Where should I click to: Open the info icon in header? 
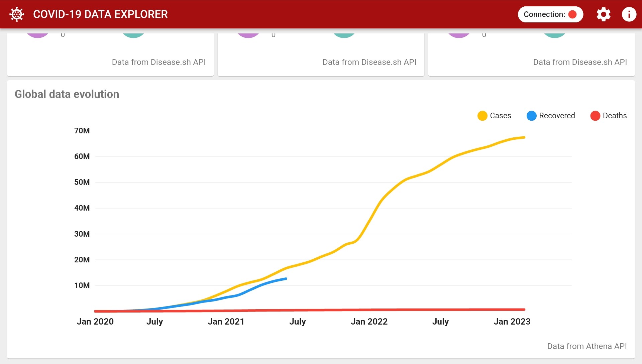[x=629, y=14]
